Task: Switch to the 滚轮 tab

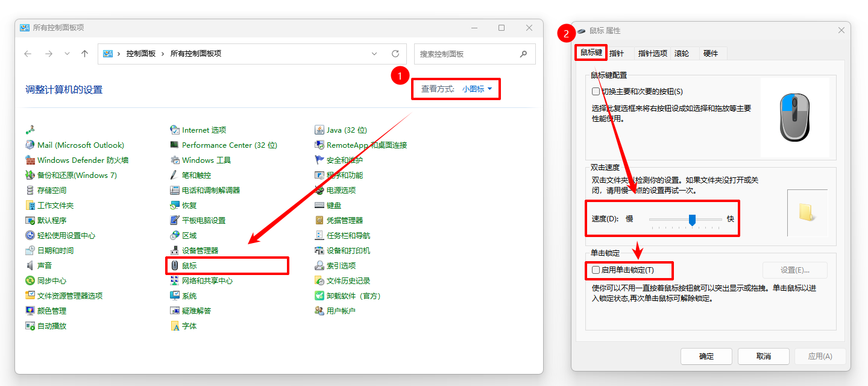Action: (682, 53)
